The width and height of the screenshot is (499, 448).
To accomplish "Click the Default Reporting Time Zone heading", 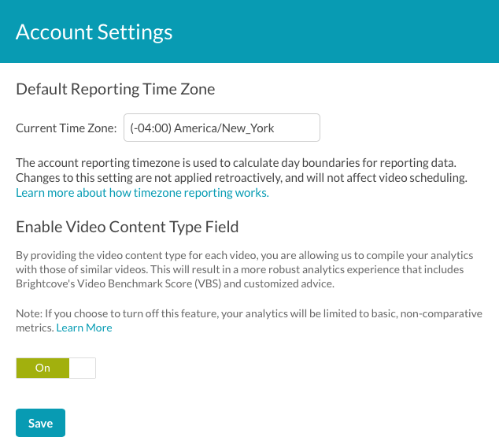I will pos(116,89).
